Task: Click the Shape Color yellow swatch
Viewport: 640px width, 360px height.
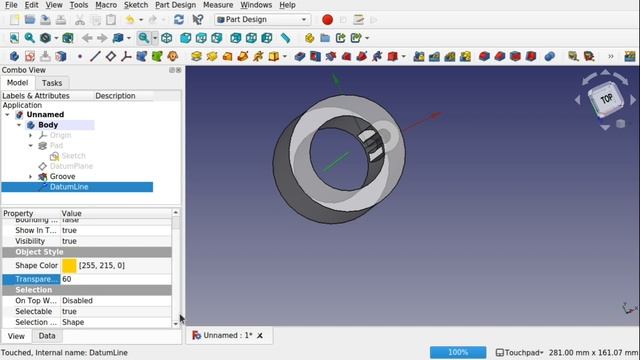Action: click(x=69, y=266)
